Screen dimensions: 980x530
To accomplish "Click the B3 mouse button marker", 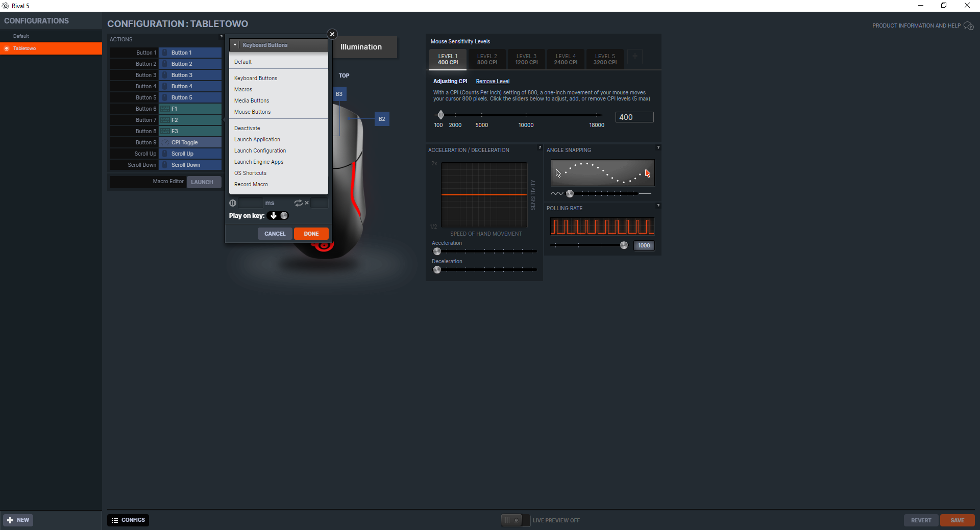I will [339, 94].
